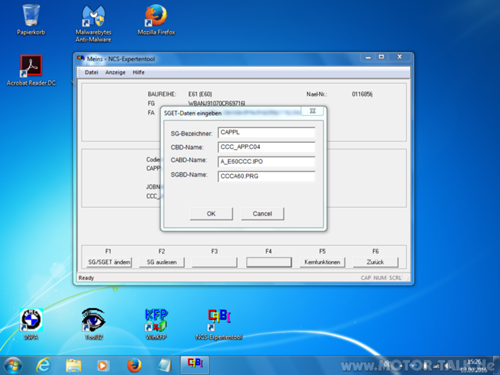The height and width of the screenshot is (375, 500).
Task: Open Windows Explorer from the taskbar
Action: click(x=73, y=365)
